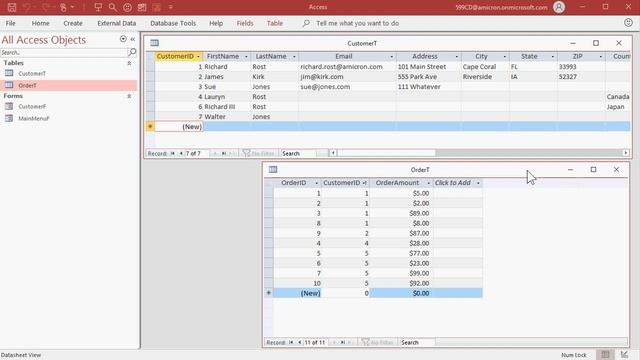This screenshot has width=640, height=360.
Task: Open the Customize Quick Access Toolbar arrow
Action: tap(171, 7)
